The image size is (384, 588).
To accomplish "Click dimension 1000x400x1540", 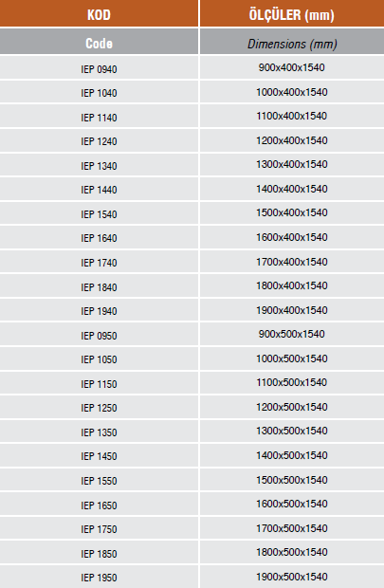I will coord(292,92).
